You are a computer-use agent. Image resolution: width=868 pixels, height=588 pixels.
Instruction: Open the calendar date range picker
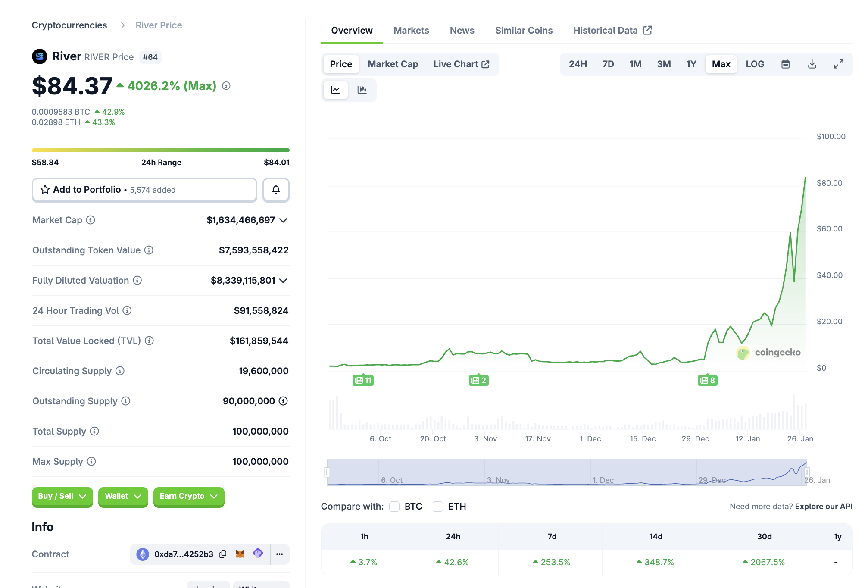[x=785, y=64]
